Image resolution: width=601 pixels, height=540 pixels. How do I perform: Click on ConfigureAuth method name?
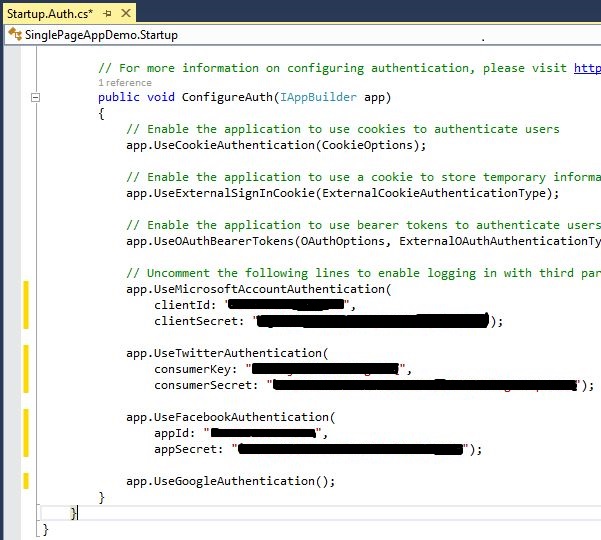coord(227,97)
